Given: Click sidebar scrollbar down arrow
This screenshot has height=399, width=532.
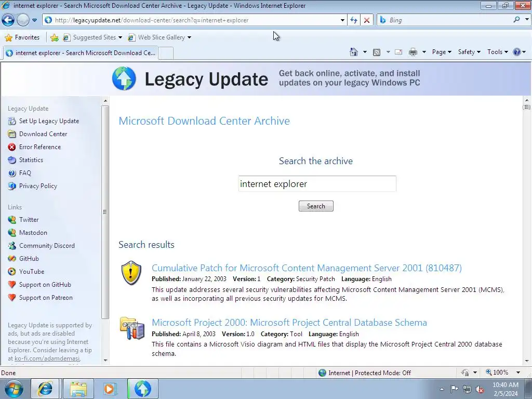Looking at the screenshot, I should click(x=105, y=361).
